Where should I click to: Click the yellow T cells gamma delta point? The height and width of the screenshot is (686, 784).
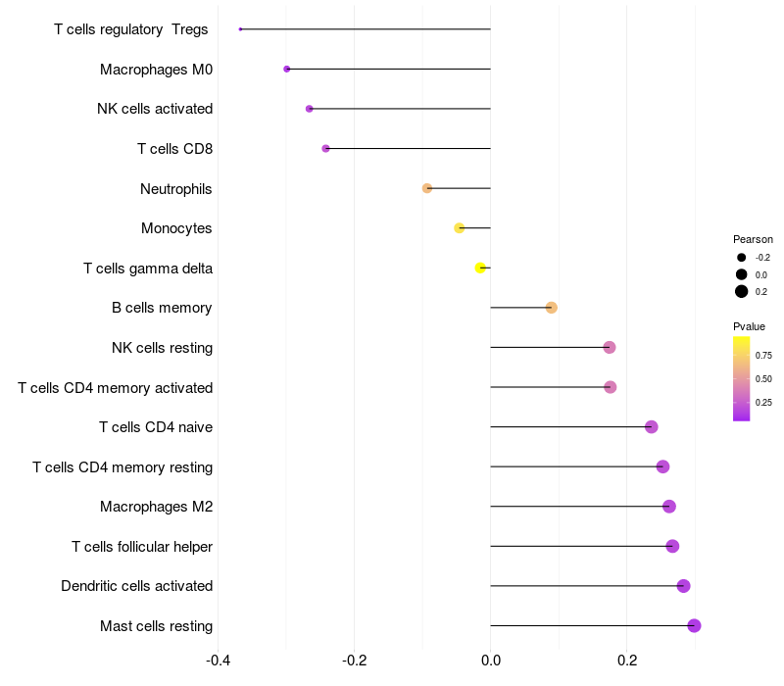480,268
